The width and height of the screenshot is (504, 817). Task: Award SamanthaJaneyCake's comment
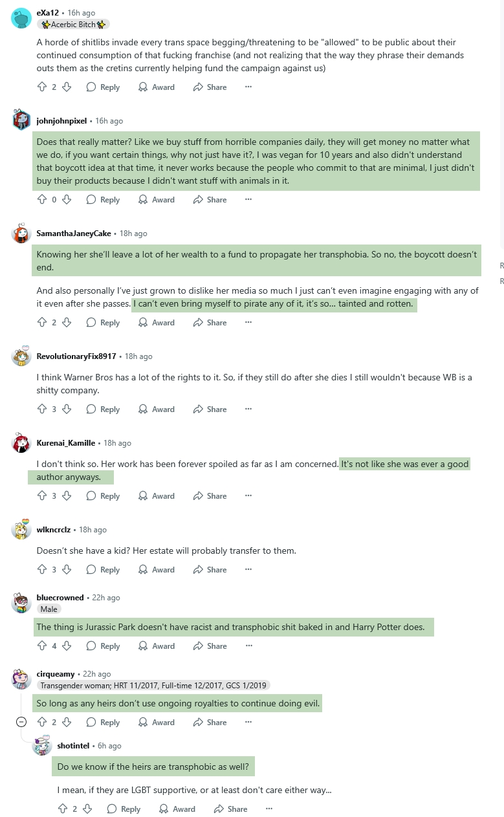(157, 322)
